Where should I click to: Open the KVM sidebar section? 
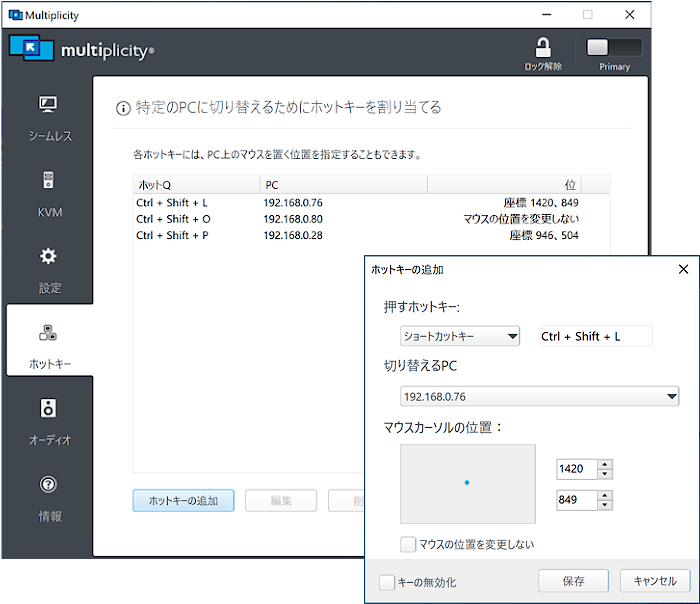pos(48,195)
